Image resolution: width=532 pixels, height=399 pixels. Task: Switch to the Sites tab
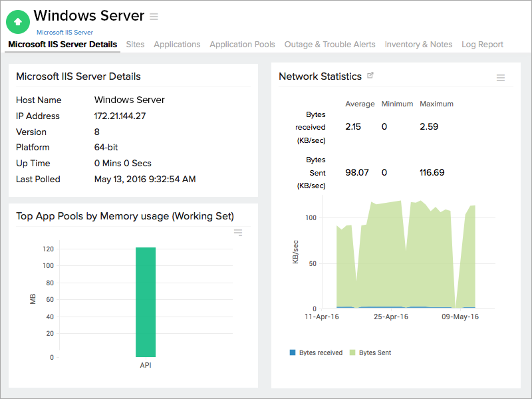(135, 45)
